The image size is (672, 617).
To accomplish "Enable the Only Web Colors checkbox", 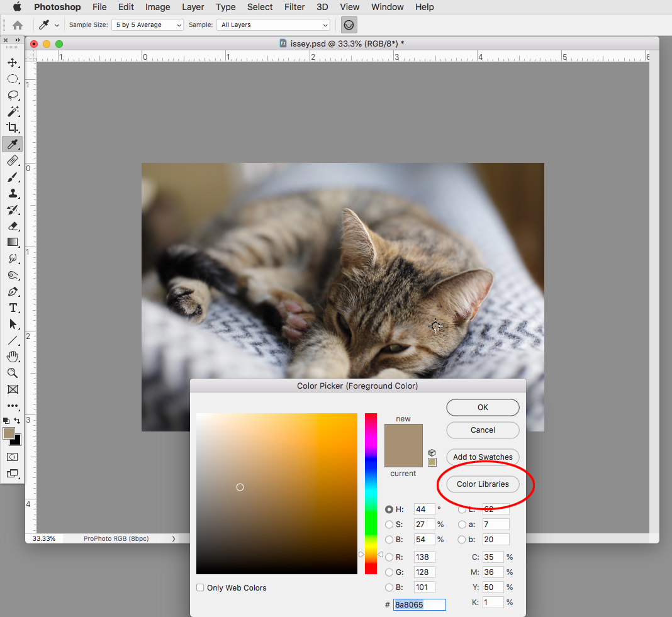I will tap(200, 587).
